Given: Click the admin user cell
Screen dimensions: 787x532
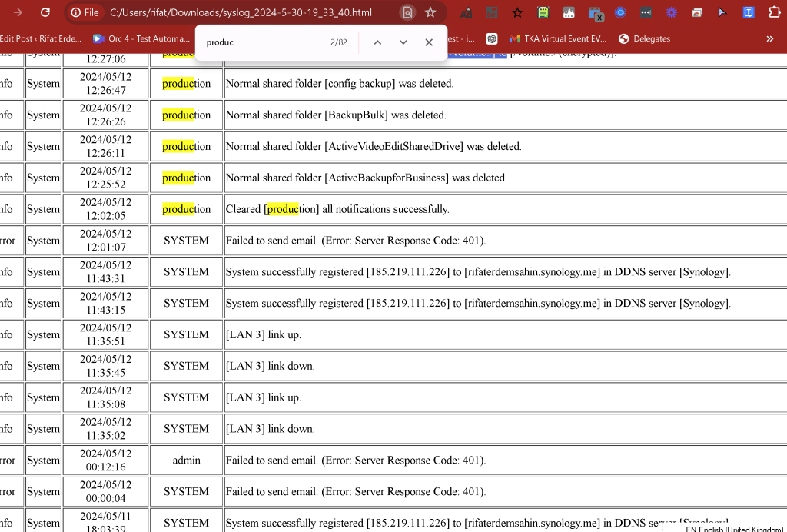Looking at the screenshot, I should pyautogui.click(x=186, y=461).
